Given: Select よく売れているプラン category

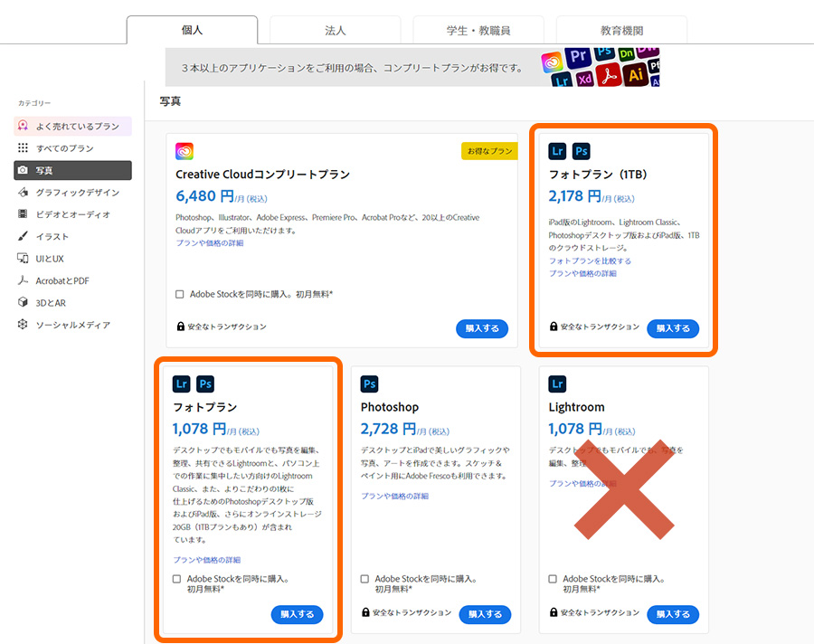Looking at the screenshot, I should (72, 127).
